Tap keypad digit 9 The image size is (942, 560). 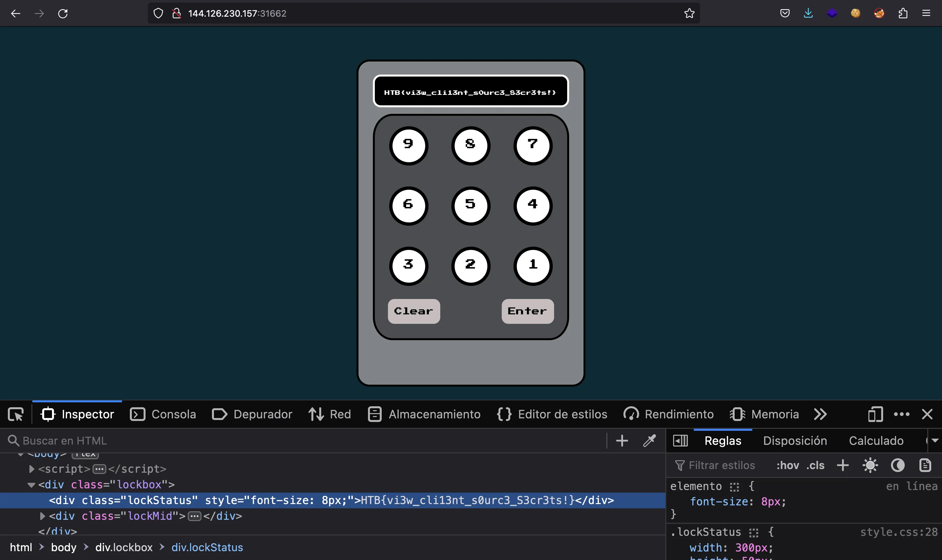pos(409,146)
